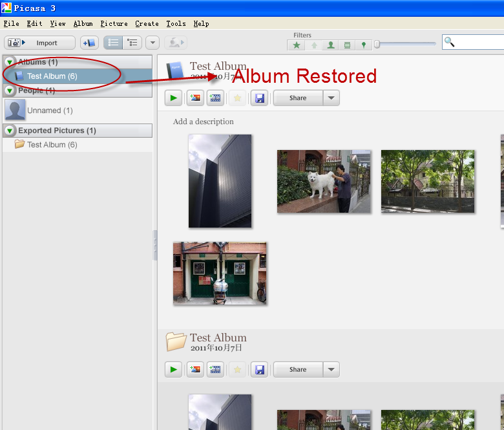The height and width of the screenshot is (430, 504).
Task: Open the Tools menu
Action: (x=176, y=23)
